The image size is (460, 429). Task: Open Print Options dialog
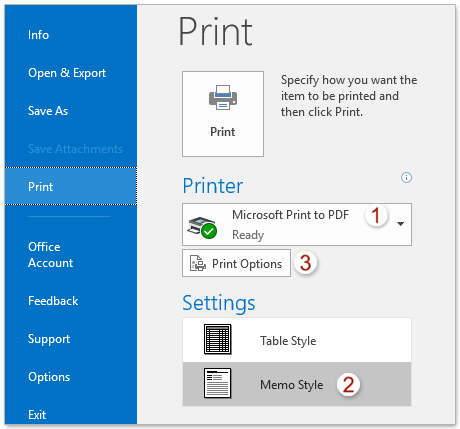[x=236, y=263]
